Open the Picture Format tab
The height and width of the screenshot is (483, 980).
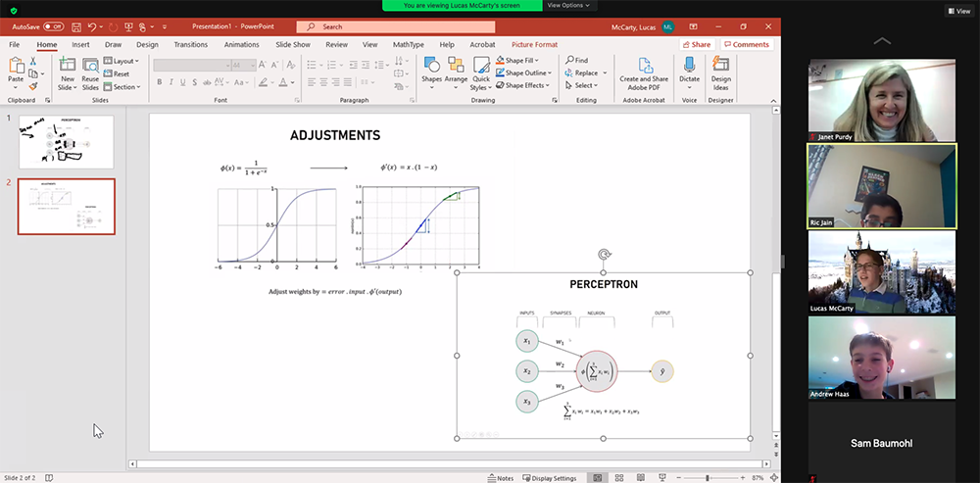tap(534, 44)
